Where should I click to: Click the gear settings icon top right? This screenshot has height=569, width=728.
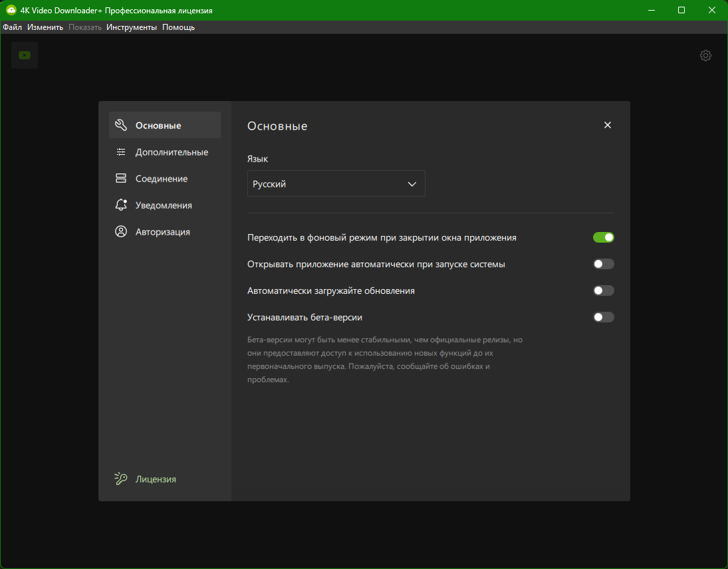click(x=705, y=56)
